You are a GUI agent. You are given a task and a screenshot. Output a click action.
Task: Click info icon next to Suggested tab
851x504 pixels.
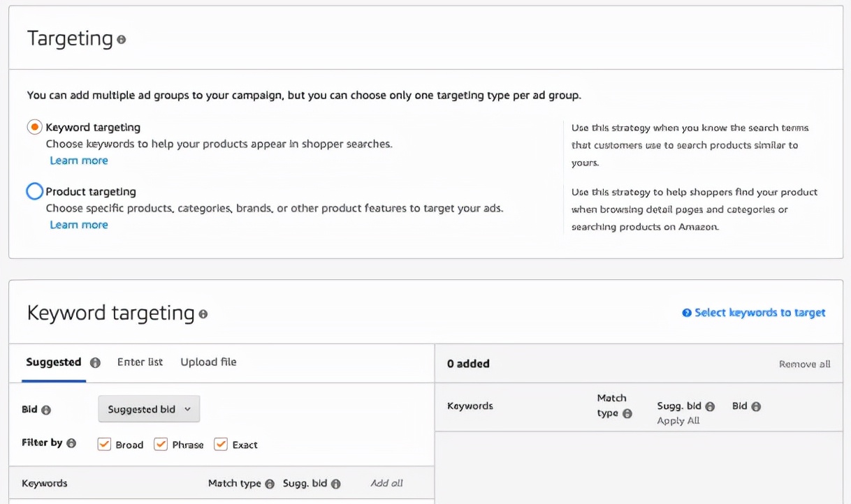click(96, 363)
